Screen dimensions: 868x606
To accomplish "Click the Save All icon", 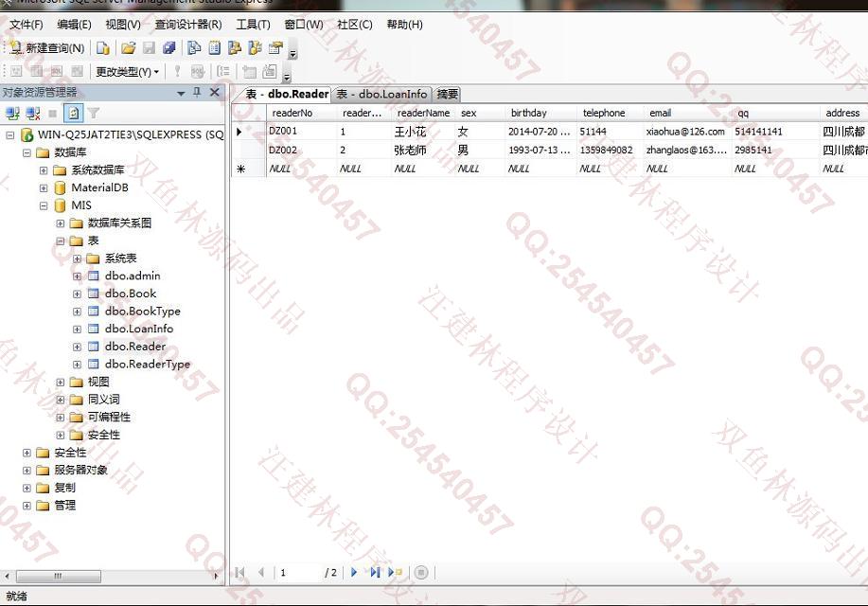I will [x=169, y=48].
